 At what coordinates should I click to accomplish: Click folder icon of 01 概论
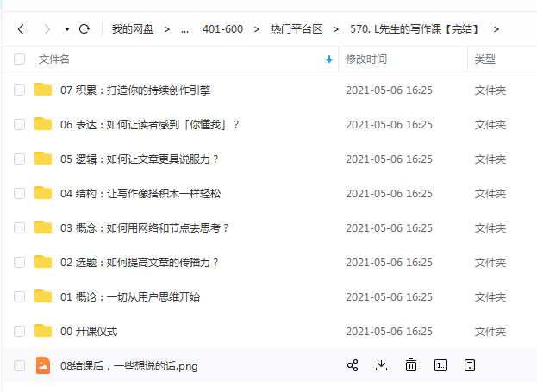point(43,296)
